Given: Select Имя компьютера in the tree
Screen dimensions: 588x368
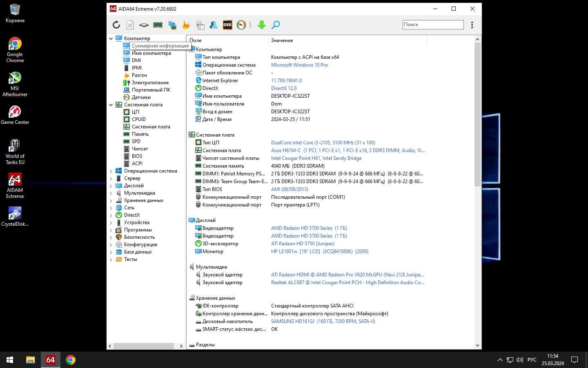Looking at the screenshot, I should [151, 53].
